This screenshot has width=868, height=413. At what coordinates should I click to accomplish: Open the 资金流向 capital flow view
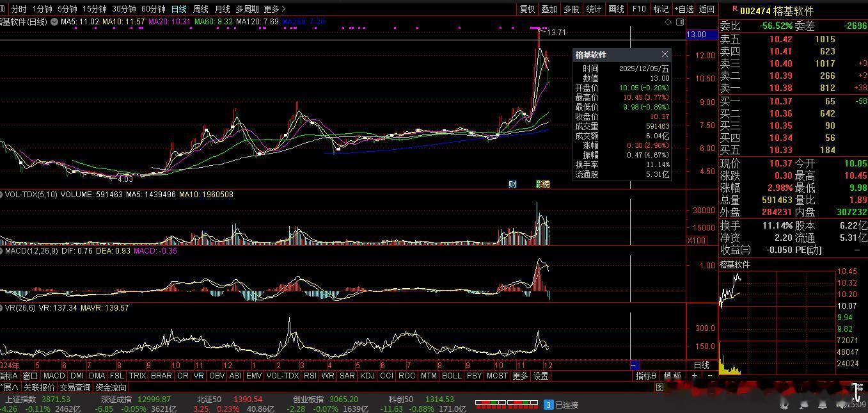[x=111, y=387]
